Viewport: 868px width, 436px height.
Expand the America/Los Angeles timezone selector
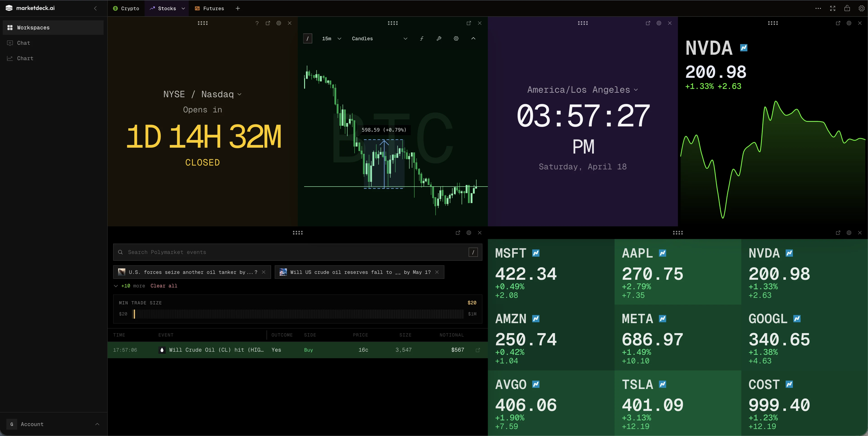tap(582, 90)
